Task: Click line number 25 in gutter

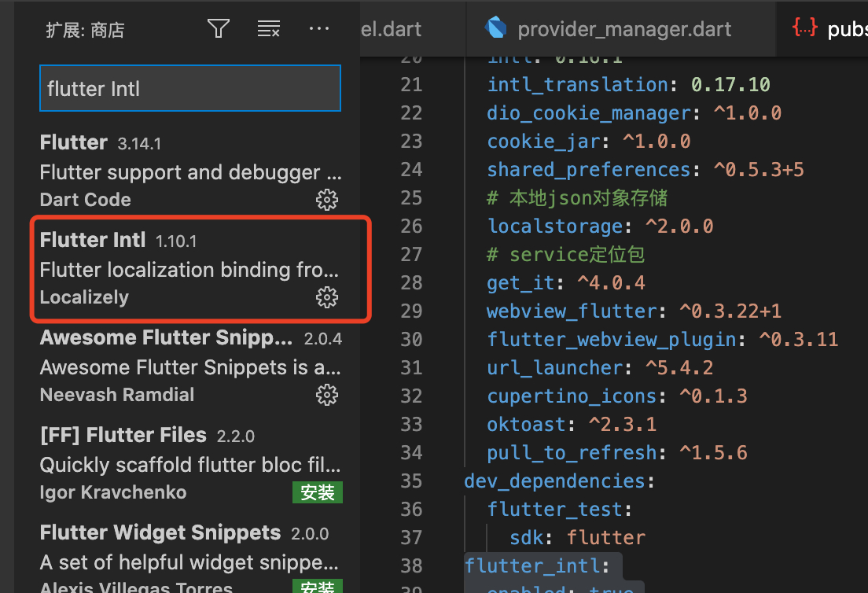Action: click(411, 197)
